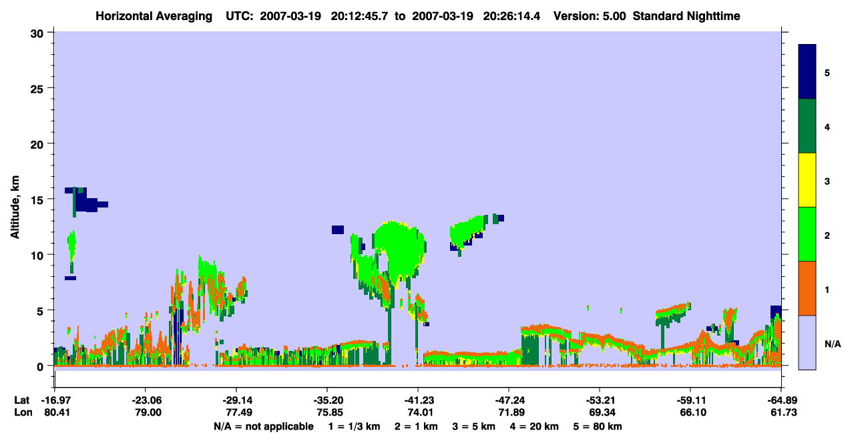Click the '1 = 1/3 km' legend entry

[355, 426]
